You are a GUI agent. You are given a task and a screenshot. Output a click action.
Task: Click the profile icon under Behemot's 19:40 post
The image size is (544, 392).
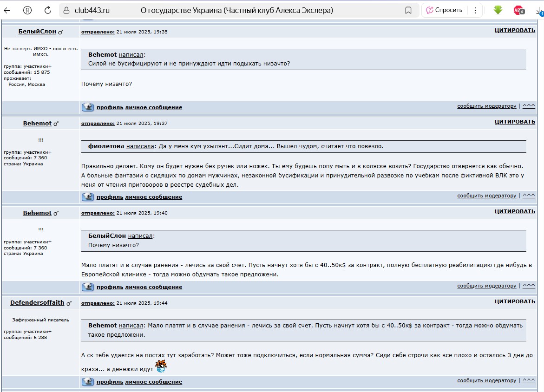pos(88,287)
